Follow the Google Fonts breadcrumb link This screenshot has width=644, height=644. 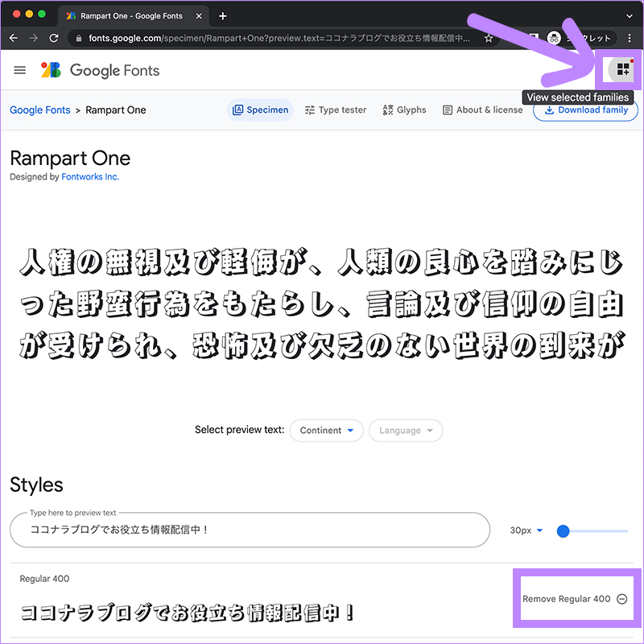coord(39,110)
